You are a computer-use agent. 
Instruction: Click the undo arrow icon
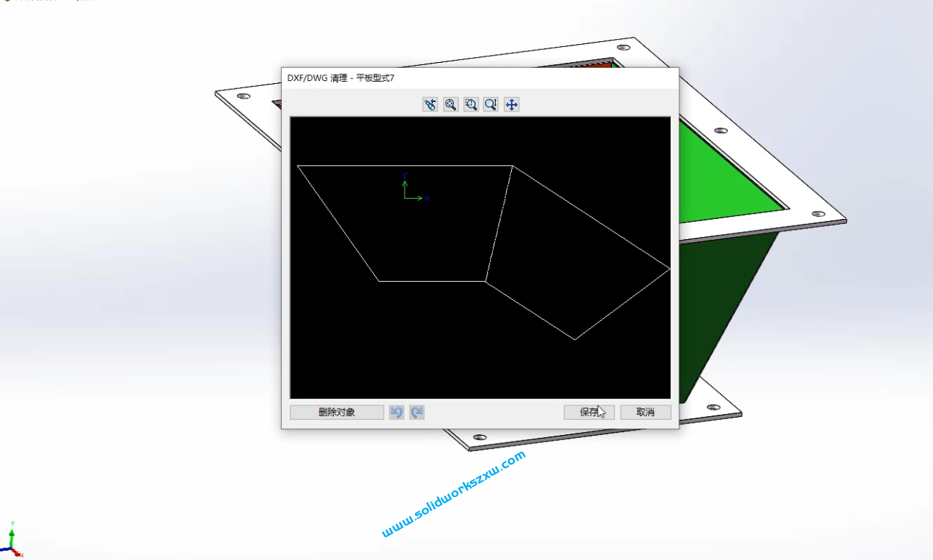coord(397,412)
